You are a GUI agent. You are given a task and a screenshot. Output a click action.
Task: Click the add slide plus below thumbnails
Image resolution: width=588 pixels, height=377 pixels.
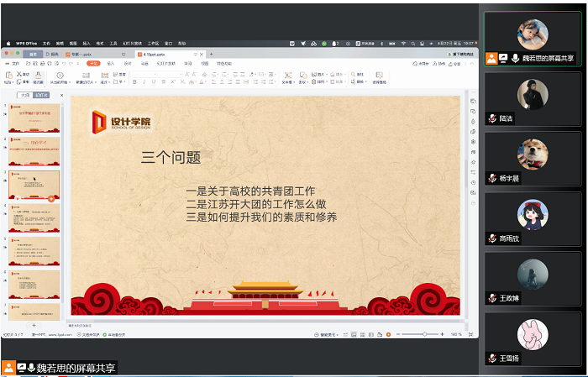[x=34, y=324]
